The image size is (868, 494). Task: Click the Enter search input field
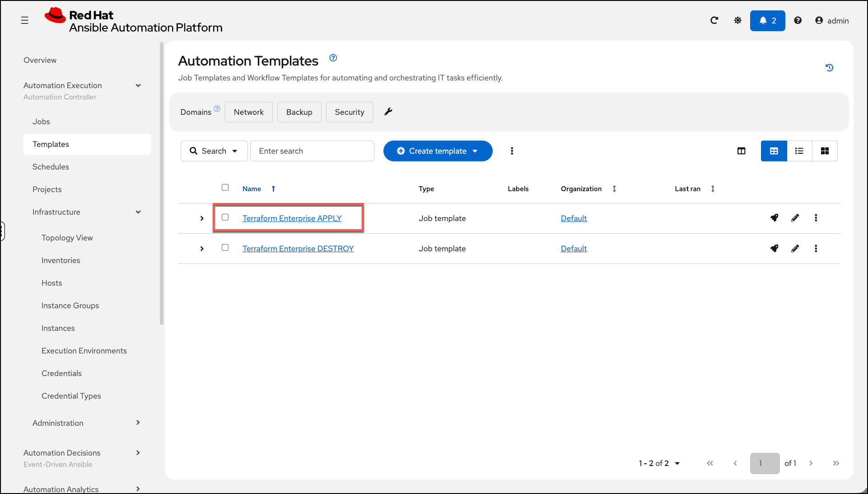tap(312, 151)
